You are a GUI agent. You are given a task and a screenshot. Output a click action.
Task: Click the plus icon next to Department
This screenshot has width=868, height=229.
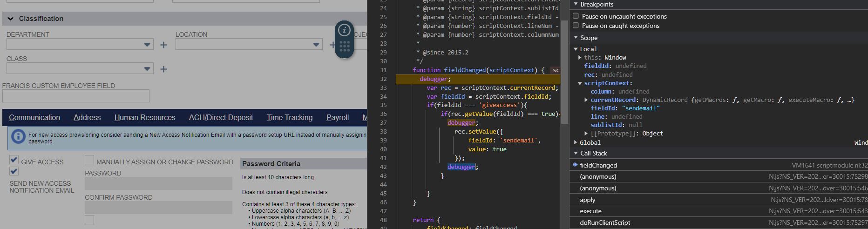(163, 45)
